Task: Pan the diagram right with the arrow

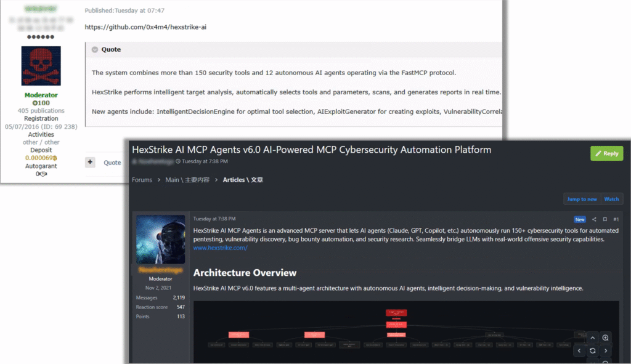Action: [606, 350]
